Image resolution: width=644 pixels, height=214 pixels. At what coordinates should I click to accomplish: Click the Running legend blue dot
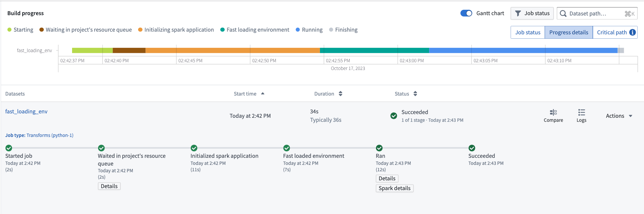(x=298, y=30)
